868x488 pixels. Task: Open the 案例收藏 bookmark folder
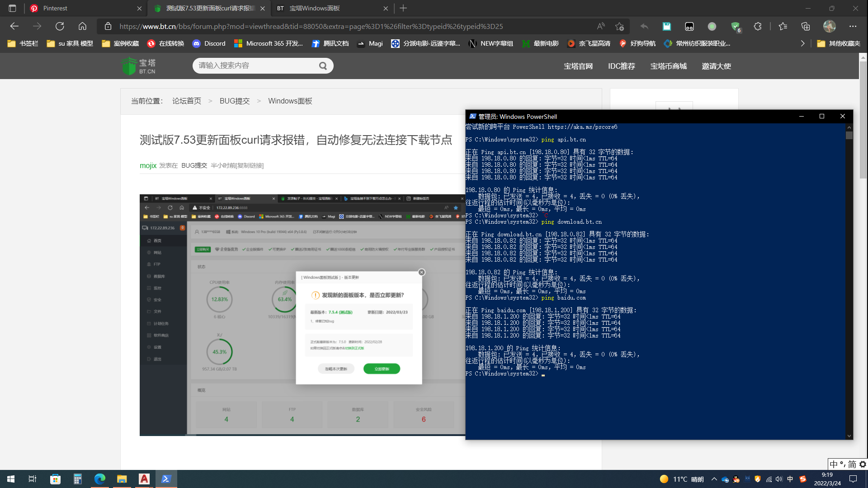point(120,43)
